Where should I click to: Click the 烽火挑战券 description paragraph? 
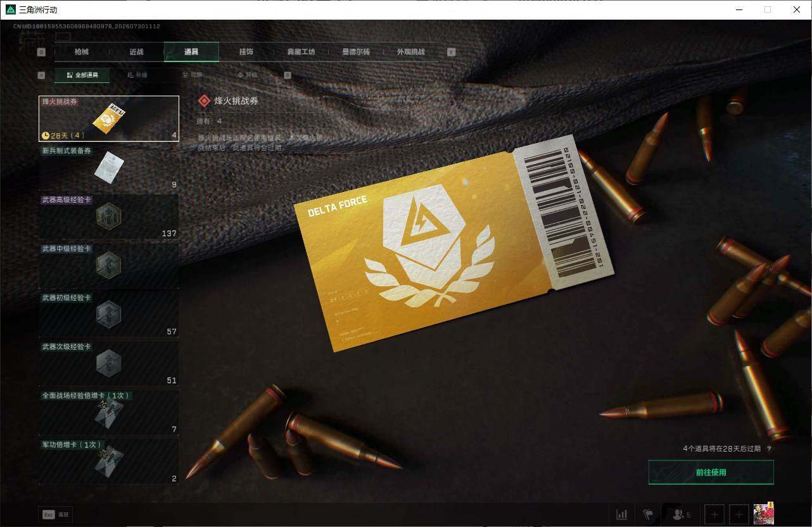pos(261,143)
